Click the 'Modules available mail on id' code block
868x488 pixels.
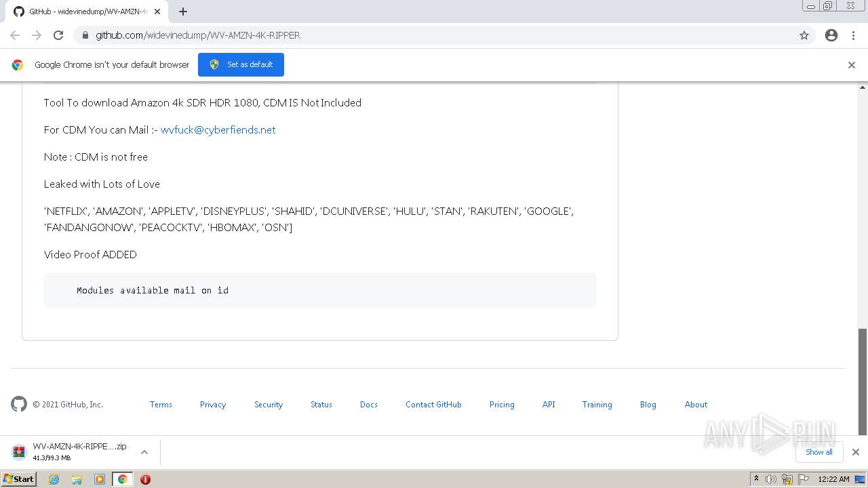click(320, 290)
